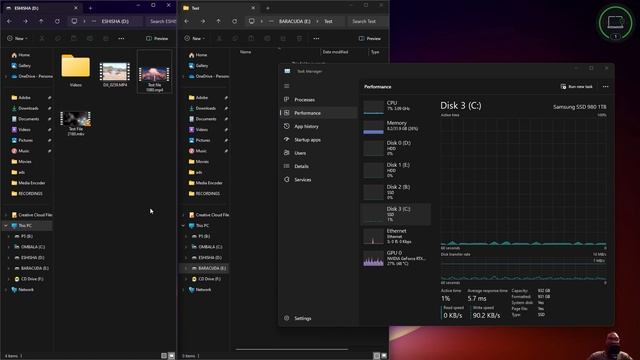Click Cut icon in Test window toolbar
The height and width of the screenshot is (360, 640).
point(220,38)
